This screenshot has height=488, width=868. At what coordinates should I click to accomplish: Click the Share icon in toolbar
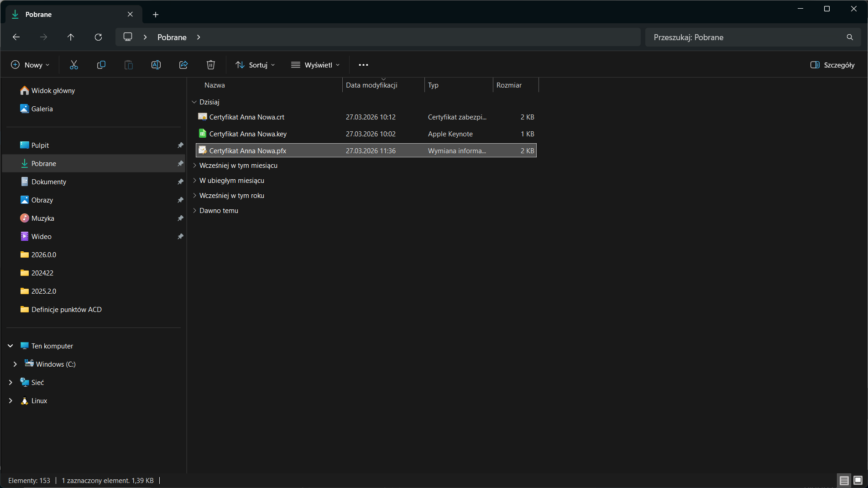(183, 65)
